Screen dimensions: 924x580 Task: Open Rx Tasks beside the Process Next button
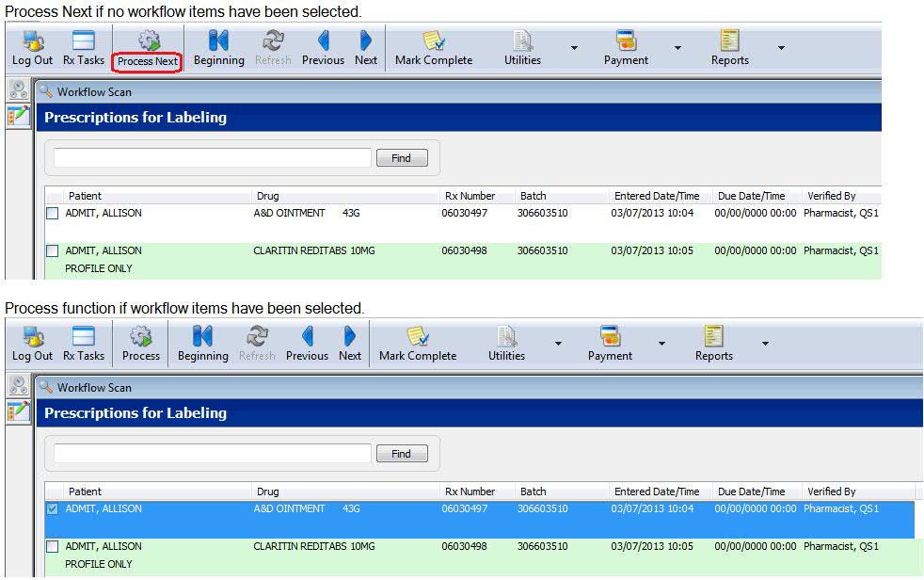pos(84,48)
